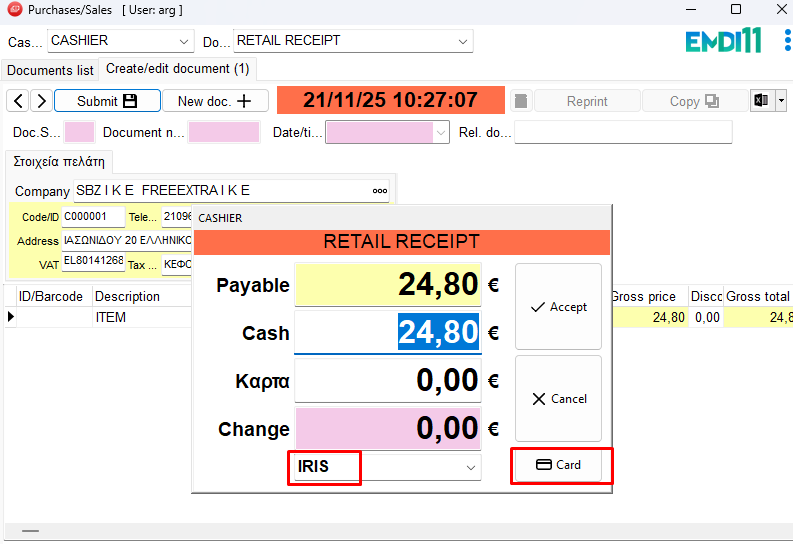Click the app icon in title bar
Viewport: 793px width, 544px height.
pyautogui.click(x=13, y=10)
